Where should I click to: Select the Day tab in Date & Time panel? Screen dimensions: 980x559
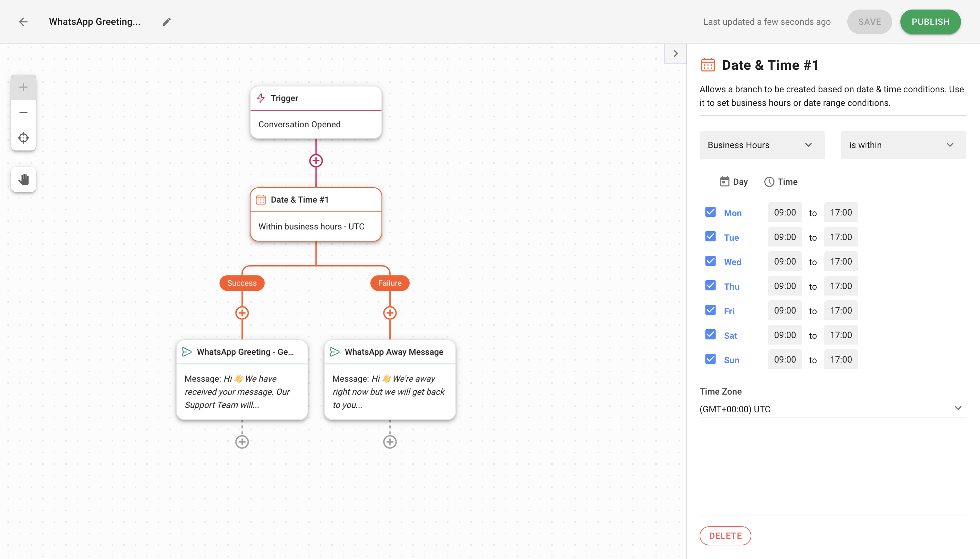pyautogui.click(x=734, y=181)
